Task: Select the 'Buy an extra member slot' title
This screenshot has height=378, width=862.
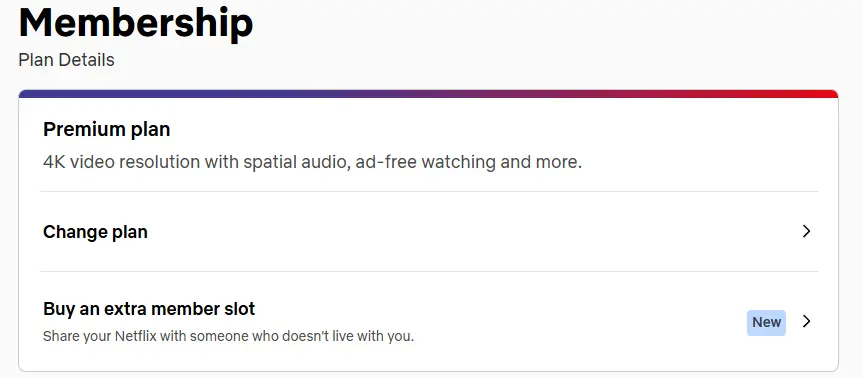Action: [x=149, y=309]
